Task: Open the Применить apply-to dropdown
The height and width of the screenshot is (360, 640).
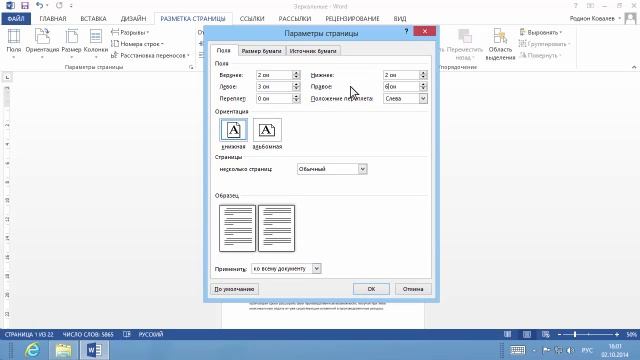Action: (286, 269)
